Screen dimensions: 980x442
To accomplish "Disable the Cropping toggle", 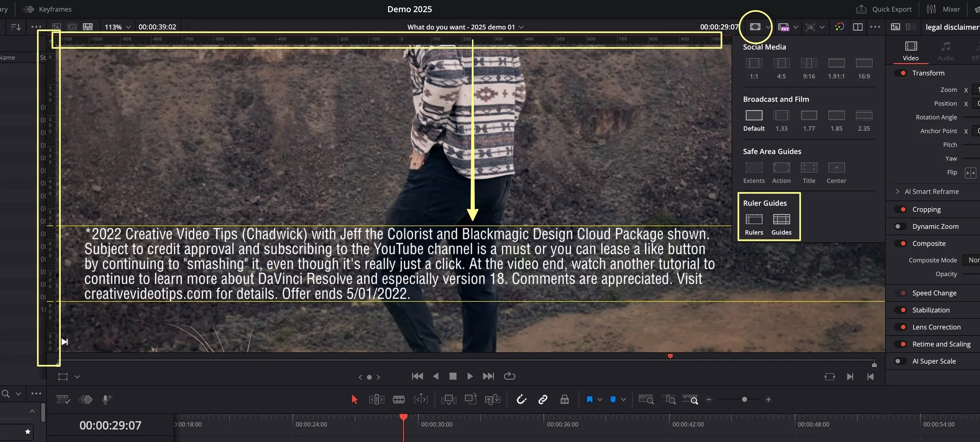I will [x=901, y=209].
